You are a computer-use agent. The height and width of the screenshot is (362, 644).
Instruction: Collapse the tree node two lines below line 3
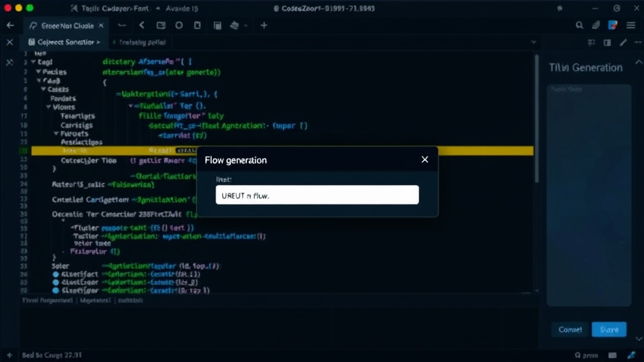[39, 80]
